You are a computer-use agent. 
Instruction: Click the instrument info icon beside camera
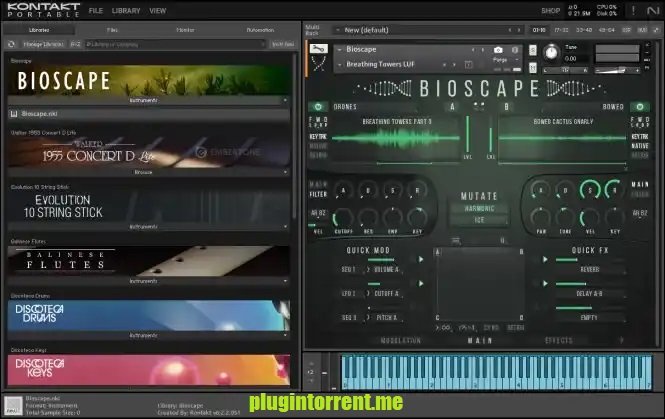tap(515, 50)
